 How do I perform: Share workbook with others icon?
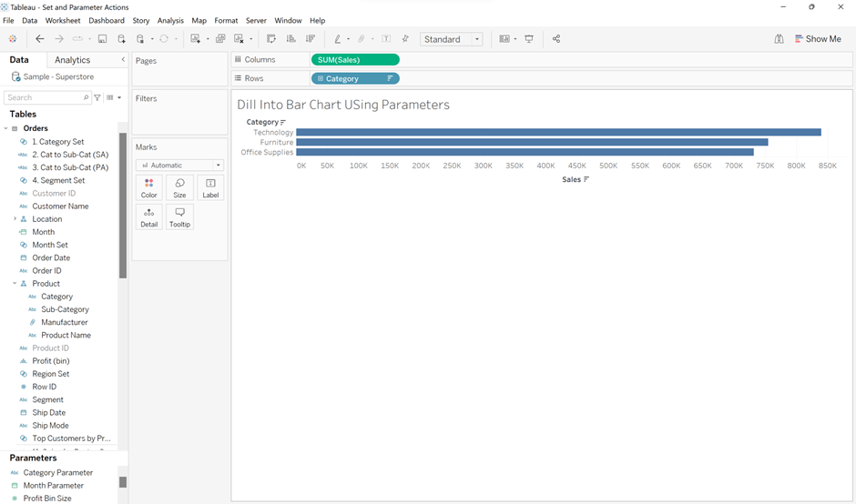556,39
